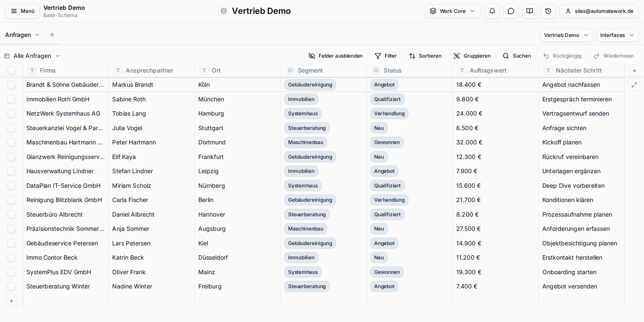The height and width of the screenshot is (322, 644).
Task: Select the Steuerberatung Winter row checkbox
Action: (x=12, y=286)
